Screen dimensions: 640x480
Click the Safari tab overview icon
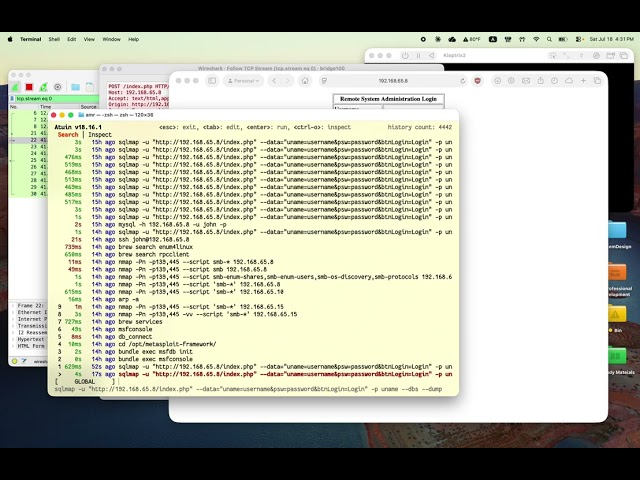(598, 81)
